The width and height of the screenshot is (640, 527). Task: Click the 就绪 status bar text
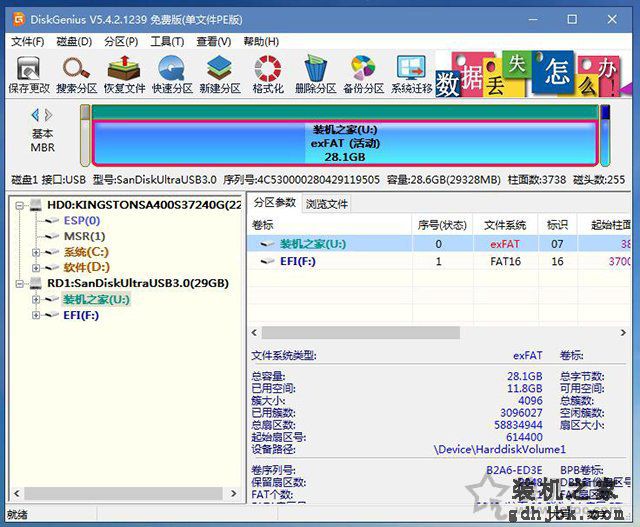tap(17, 515)
